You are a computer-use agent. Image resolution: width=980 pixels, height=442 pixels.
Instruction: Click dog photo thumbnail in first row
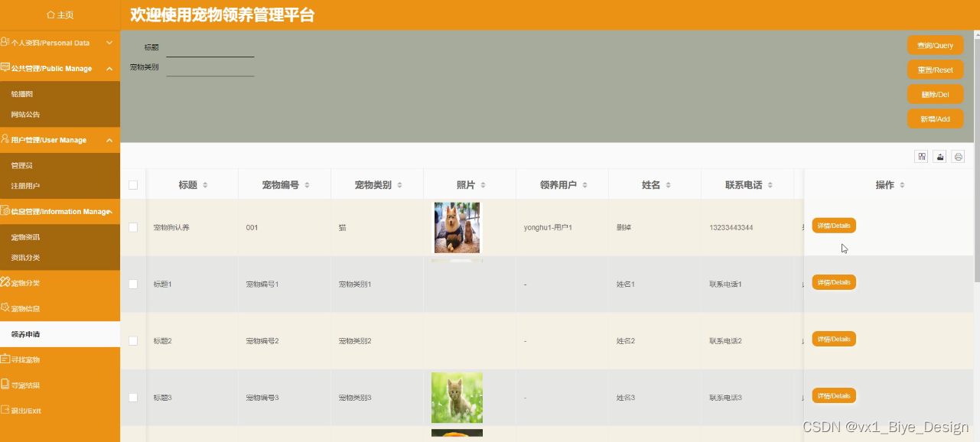click(x=457, y=228)
